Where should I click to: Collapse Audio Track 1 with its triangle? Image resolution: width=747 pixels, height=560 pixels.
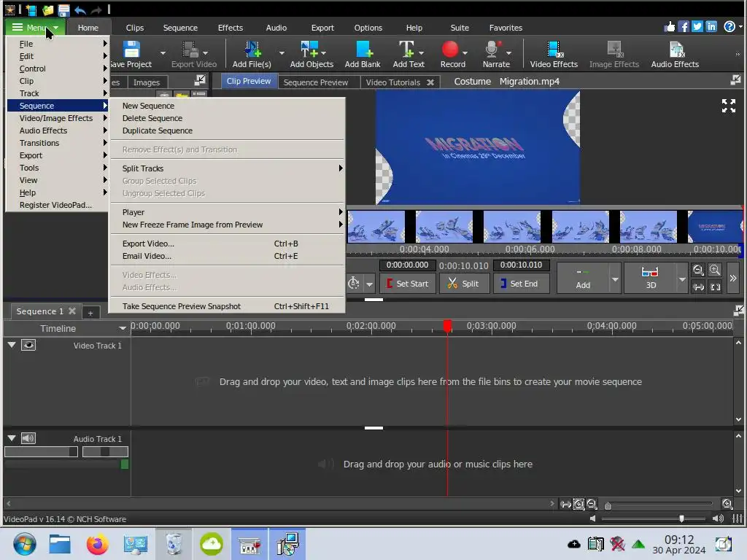click(12, 438)
